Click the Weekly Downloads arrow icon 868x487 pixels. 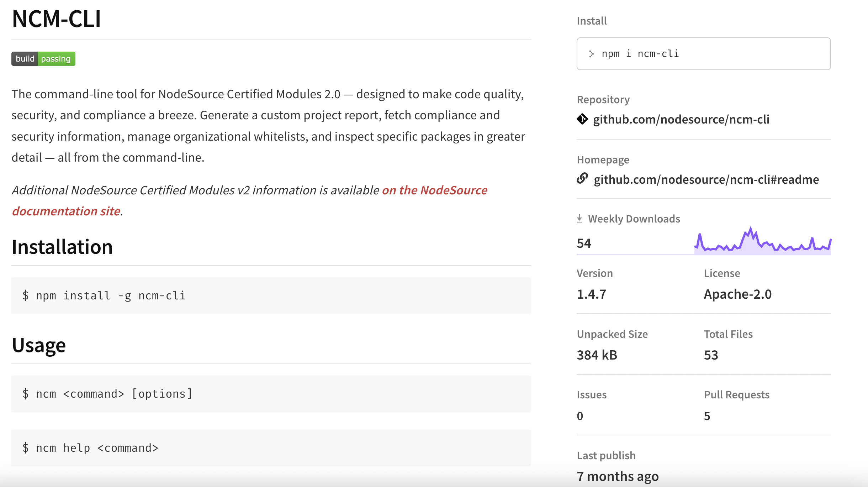pos(579,219)
